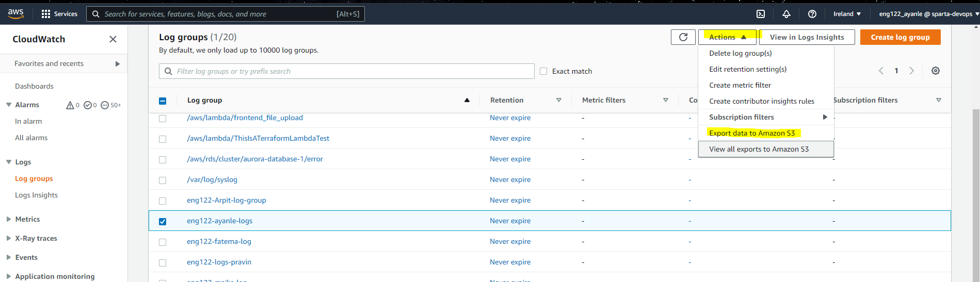The width and height of the screenshot is (980, 282).
Task: Open the Services grid menu
Action: pyautogui.click(x=59, y=14)
